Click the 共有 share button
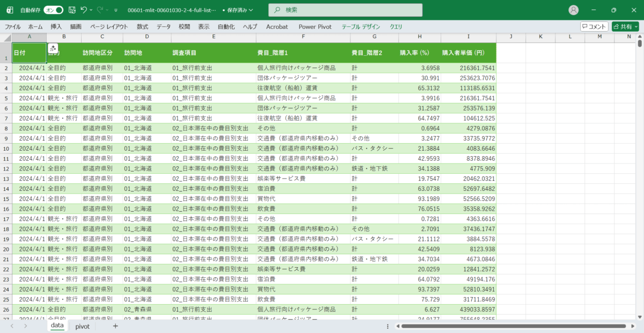 pos(625,26)
